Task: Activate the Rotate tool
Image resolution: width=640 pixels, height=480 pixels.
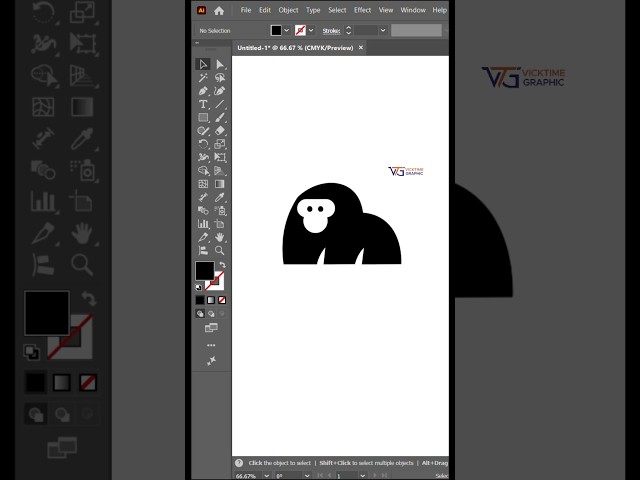Action: pos(203,144)
